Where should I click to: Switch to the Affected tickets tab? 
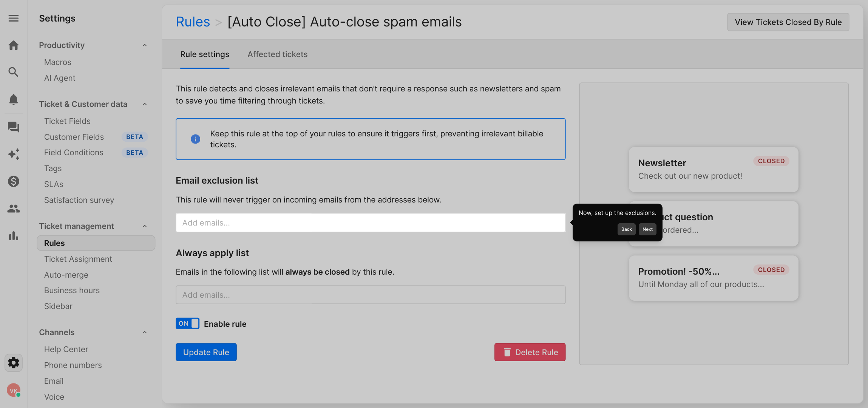pyautogui.click(x=277, y=54)
